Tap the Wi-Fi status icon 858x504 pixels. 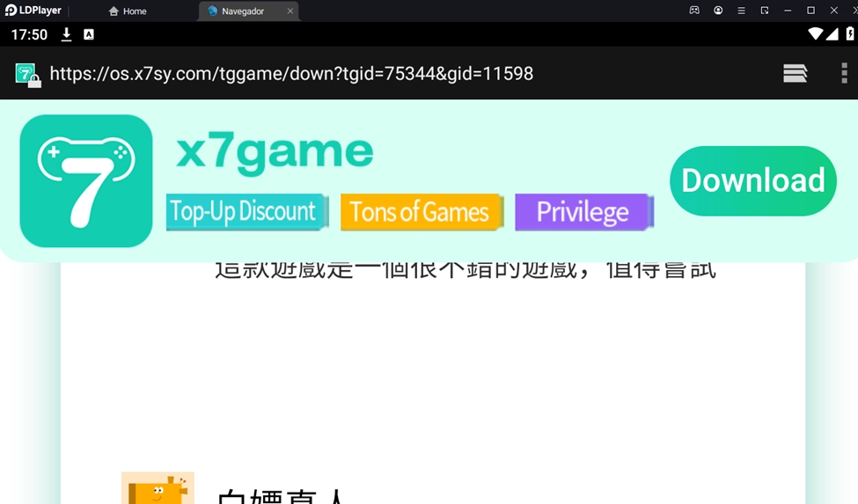pyautogui.click(x=815, y=34)
